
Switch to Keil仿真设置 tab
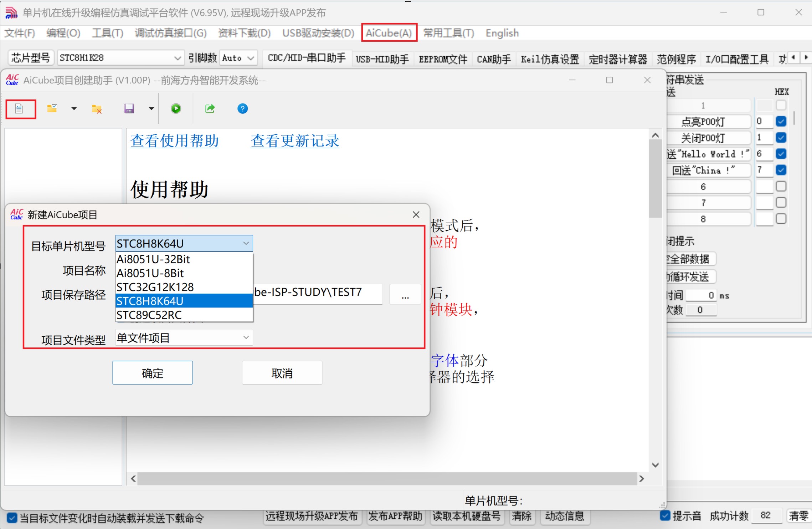[x=550, y=59]
